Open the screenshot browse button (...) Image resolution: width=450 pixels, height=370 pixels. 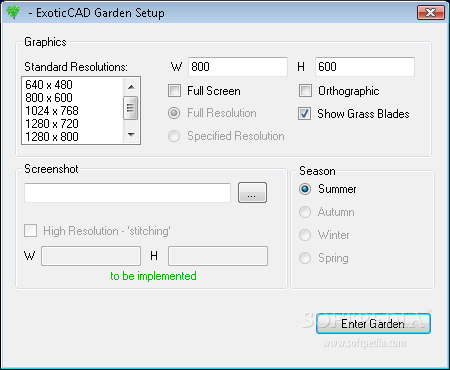click(x=252, y=193)
